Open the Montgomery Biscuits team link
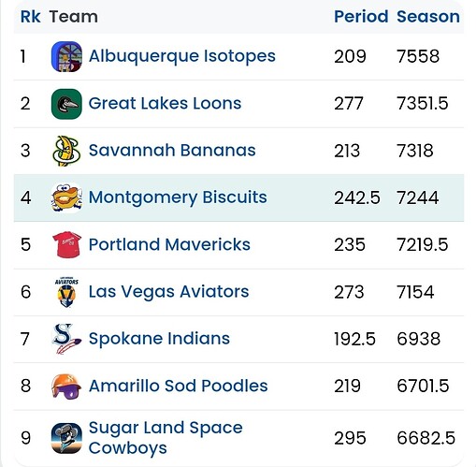 pyautogui.click(x=178, y=197)
